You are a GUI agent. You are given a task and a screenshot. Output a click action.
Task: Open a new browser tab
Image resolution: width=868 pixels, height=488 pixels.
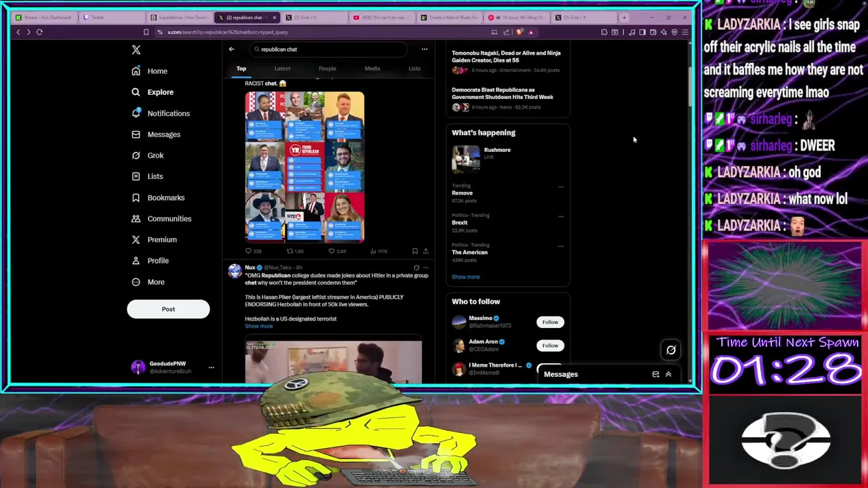tap(624, 17)
